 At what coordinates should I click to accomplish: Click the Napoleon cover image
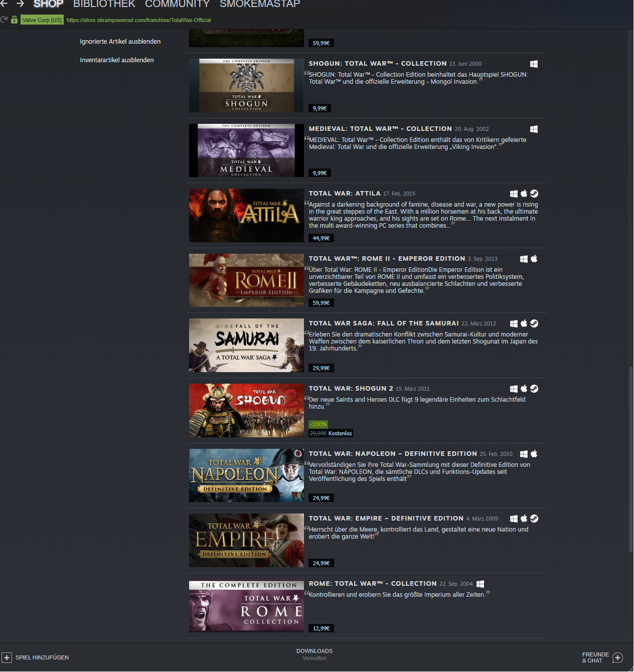[x=246, y=475]
